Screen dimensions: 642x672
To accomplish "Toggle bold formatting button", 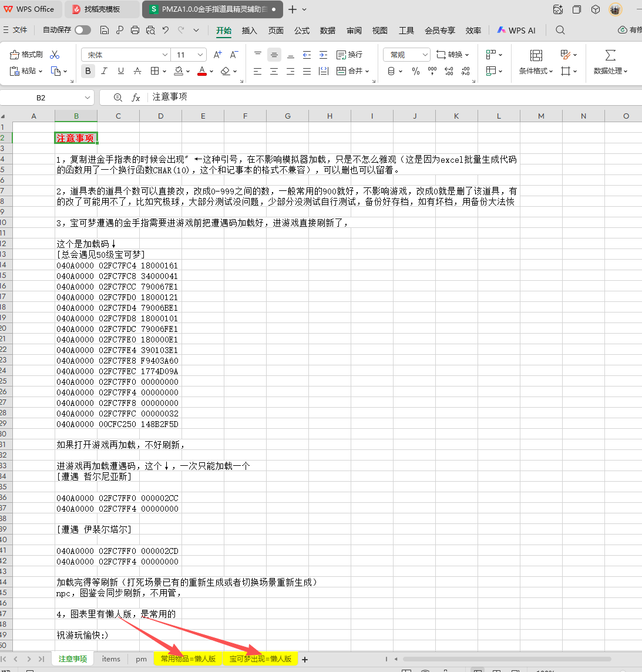I will click(88, 71).
